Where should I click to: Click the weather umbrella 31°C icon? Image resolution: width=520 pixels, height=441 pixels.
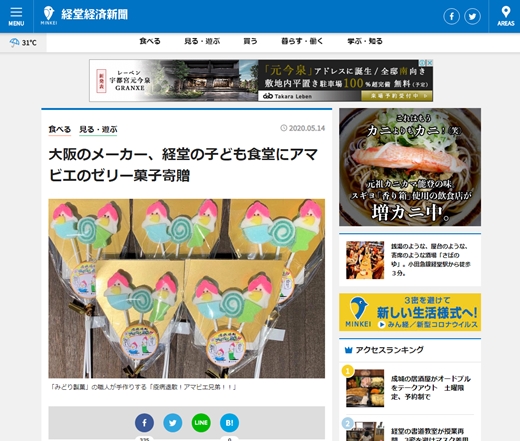(x=23, y=43)
